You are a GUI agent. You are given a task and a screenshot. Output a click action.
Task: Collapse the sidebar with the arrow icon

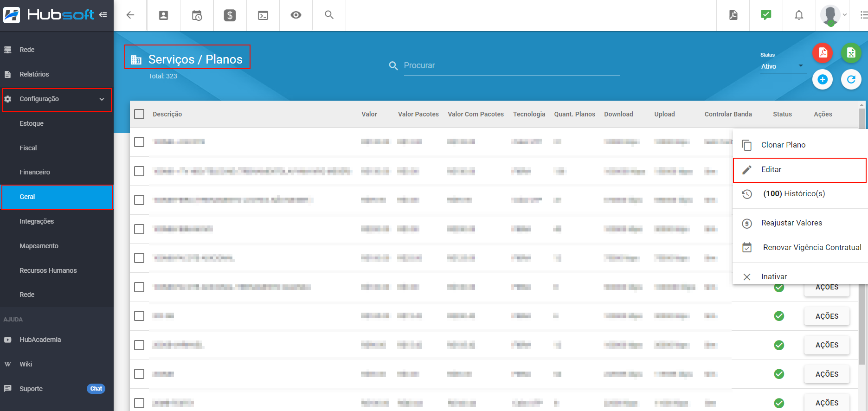103,15
